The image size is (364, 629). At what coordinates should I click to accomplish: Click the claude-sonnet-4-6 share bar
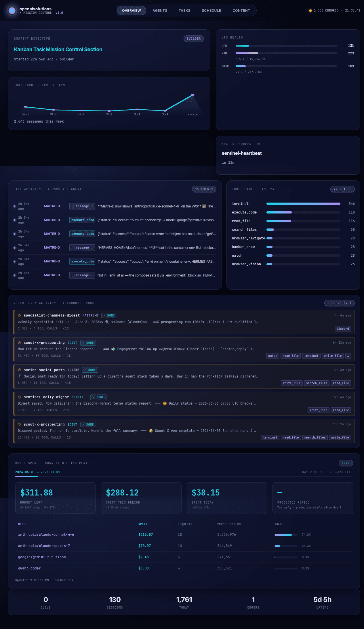[286, 535]
